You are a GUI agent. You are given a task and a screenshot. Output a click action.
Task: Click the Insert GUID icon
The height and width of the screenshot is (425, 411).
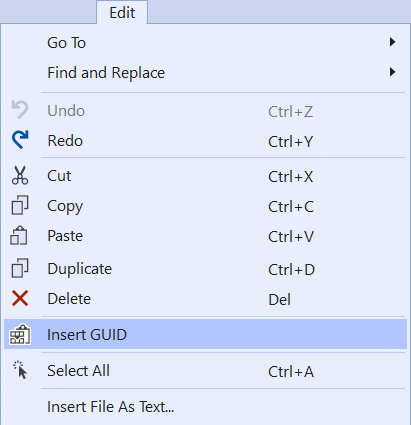coord(20,334)
